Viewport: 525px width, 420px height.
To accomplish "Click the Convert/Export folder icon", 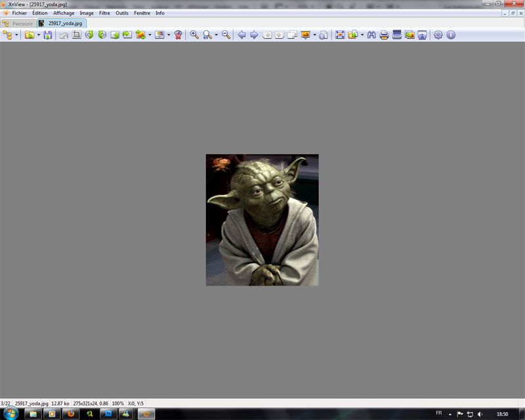I will pos(353,35).
